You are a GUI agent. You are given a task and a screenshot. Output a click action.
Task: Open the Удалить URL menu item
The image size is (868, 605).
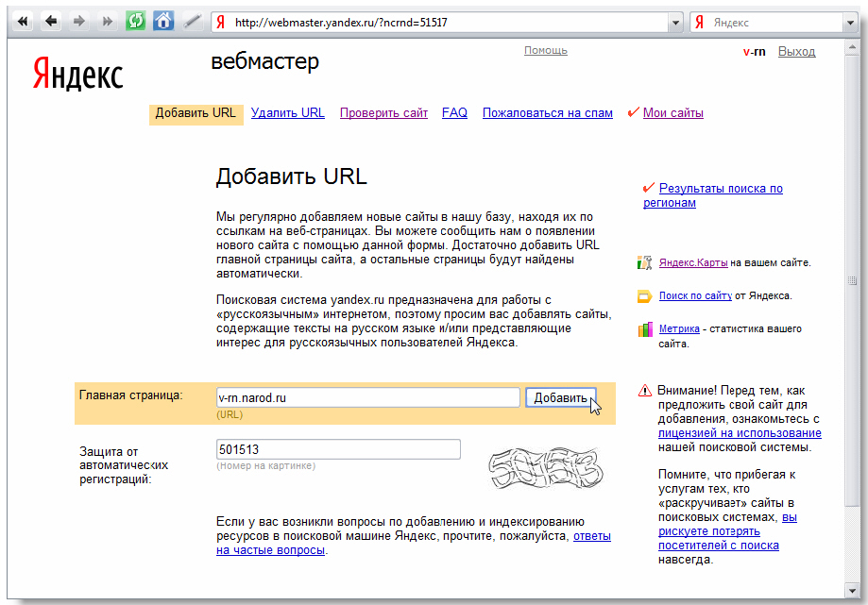click(288, 113)
